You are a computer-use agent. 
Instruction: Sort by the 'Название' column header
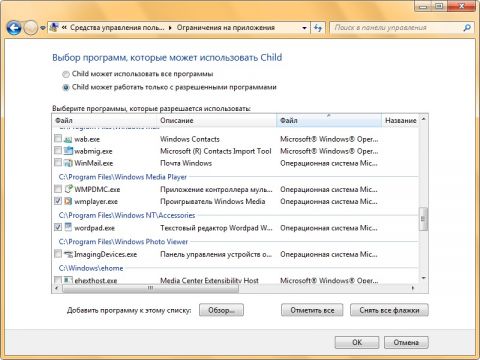400,120
